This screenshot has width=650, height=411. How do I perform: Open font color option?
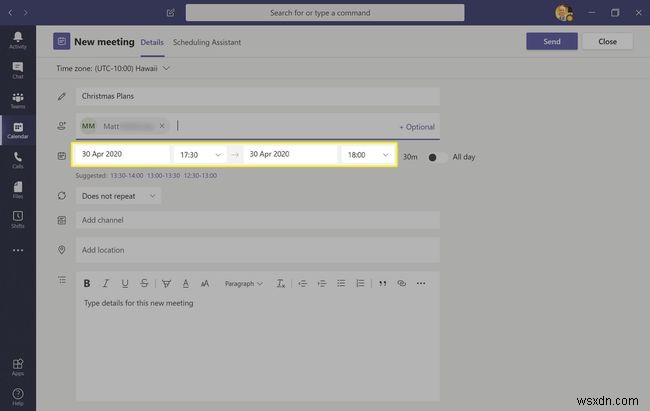pyautogui.click(x=185, y=283)
